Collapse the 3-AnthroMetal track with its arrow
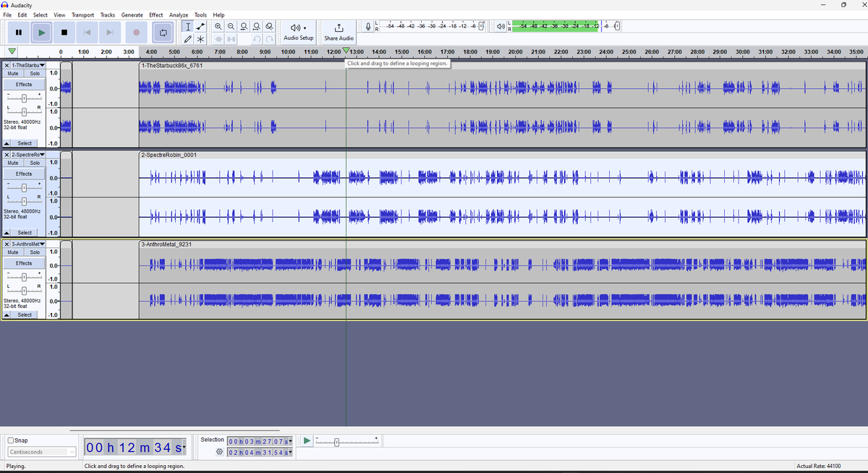The image size is (868, 473). point(7,315)
